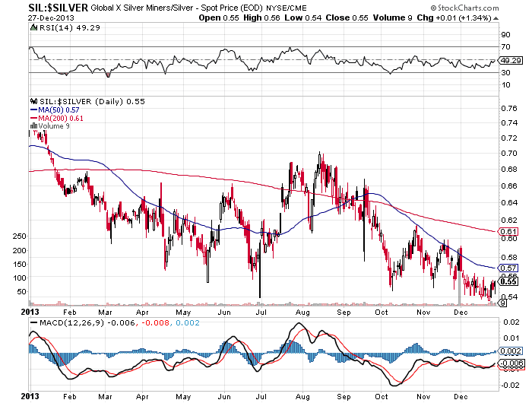
Task: Click the candlestick icon beside SIL:$SILVER (Daily)
Action: 33,101
